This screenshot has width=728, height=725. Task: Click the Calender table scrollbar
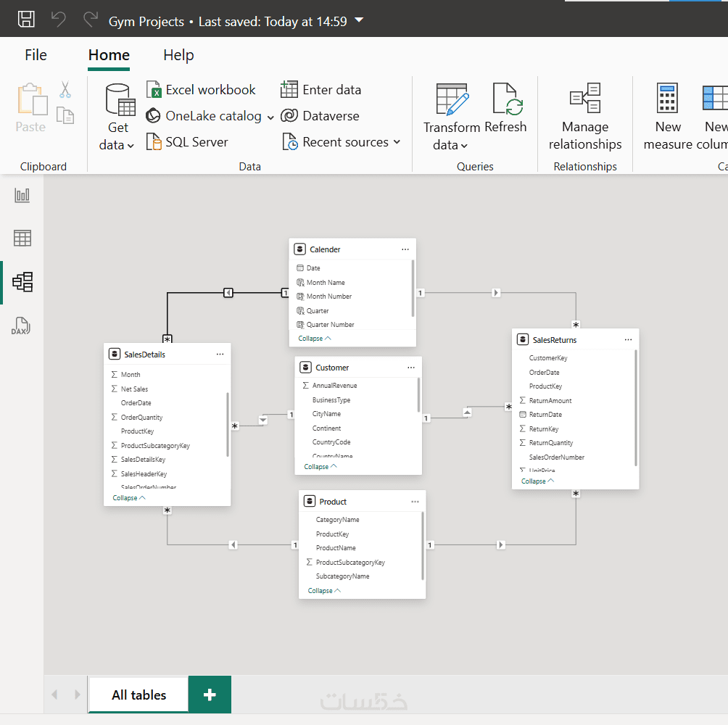click(413, 289)
